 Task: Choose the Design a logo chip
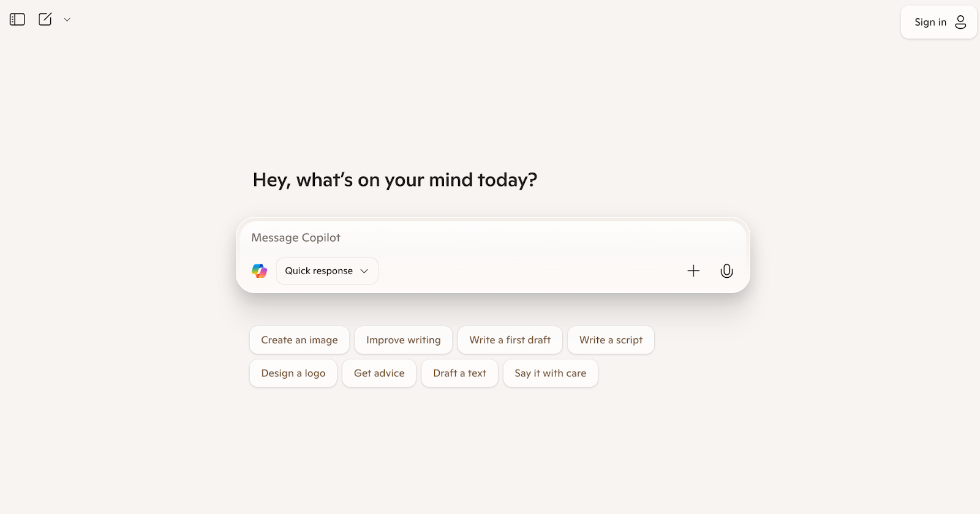point(293,373)
